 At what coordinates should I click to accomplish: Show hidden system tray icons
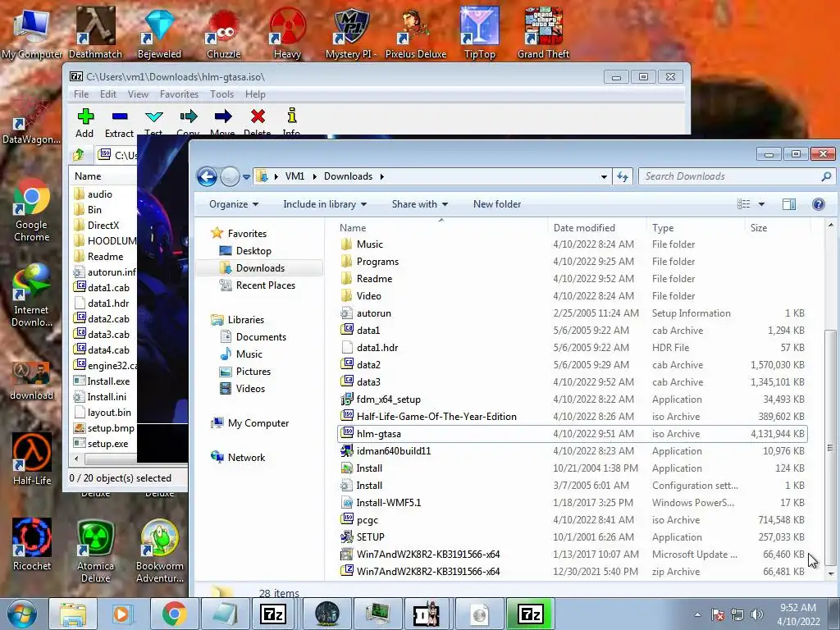697,614
